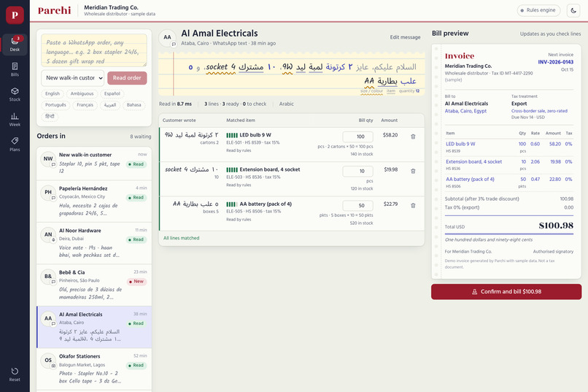Viewport: 588px width, 392px height.
Task: Open the Okafor Stationers order
Action: click(94, 369)
